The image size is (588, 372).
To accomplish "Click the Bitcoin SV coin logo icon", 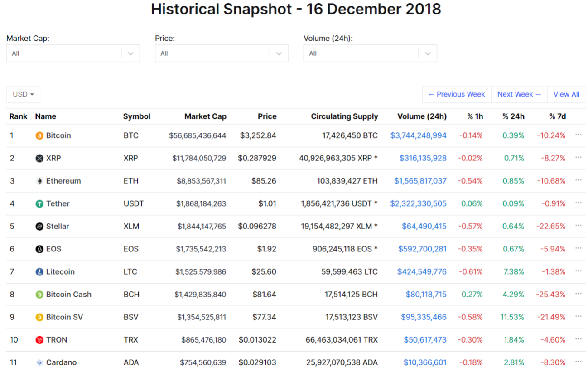I will point(39,317).
